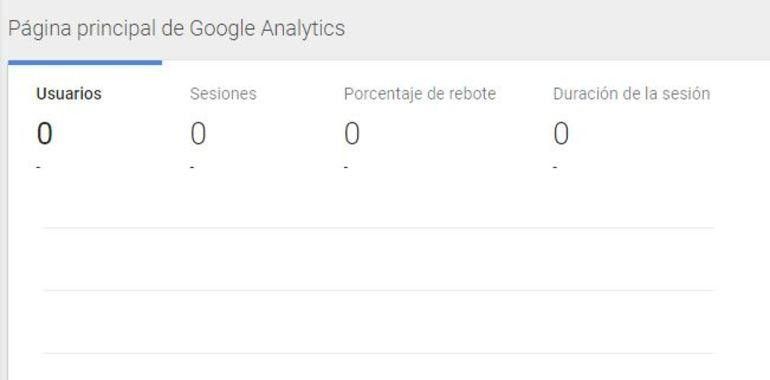
Task: Open the Porcentaje de rebote tab
Action: 419,94
